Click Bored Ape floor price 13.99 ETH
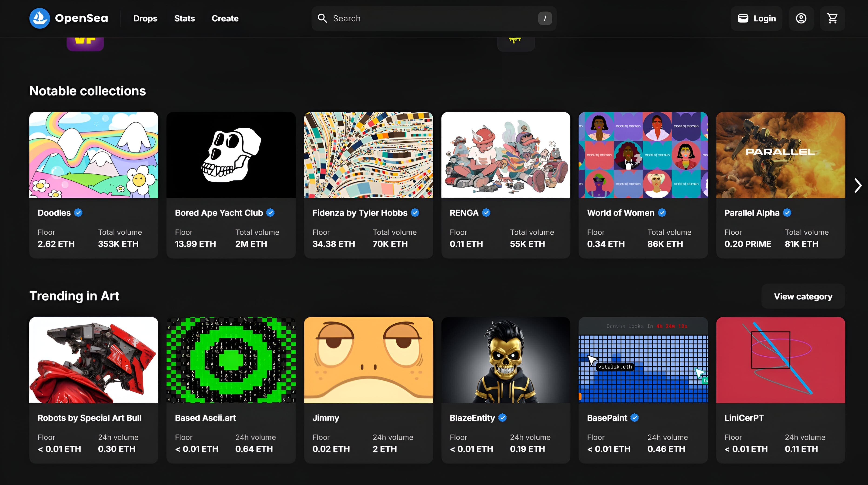The height and width of the screenshot is (485, 868). [195, 244]
